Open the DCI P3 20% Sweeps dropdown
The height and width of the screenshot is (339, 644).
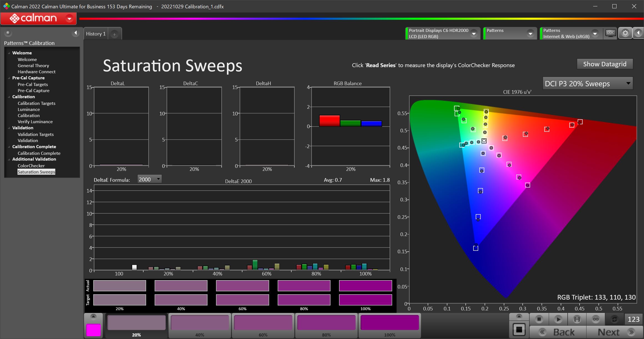pos(588,84)
